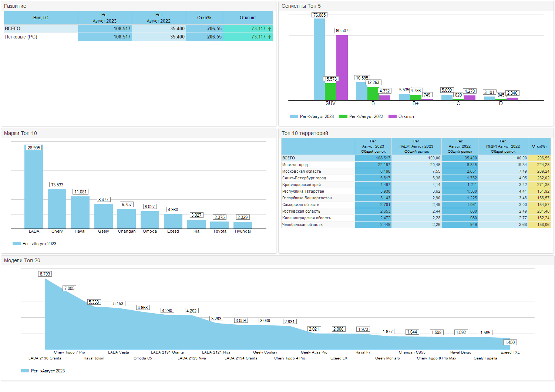The height and width of the screenshot is (392, 555).
Task: Click the 8.793 data label for LADA 2190 Granta
Action: (x=45, y=274)
